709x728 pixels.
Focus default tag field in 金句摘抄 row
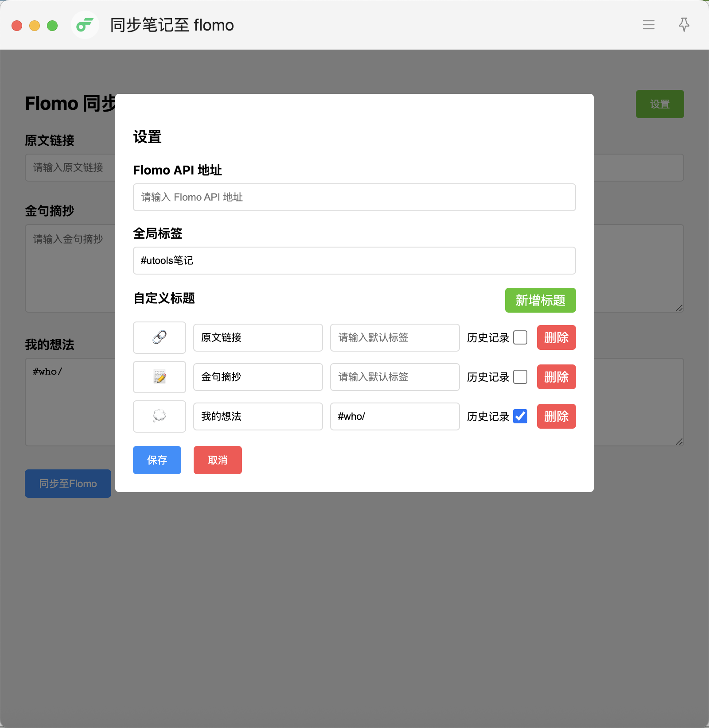click(395, 377)
